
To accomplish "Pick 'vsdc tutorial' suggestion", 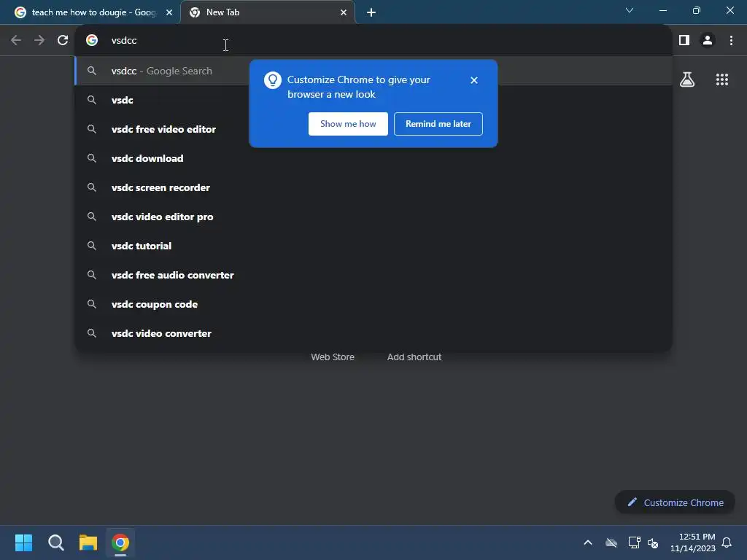I will (373, 246).
